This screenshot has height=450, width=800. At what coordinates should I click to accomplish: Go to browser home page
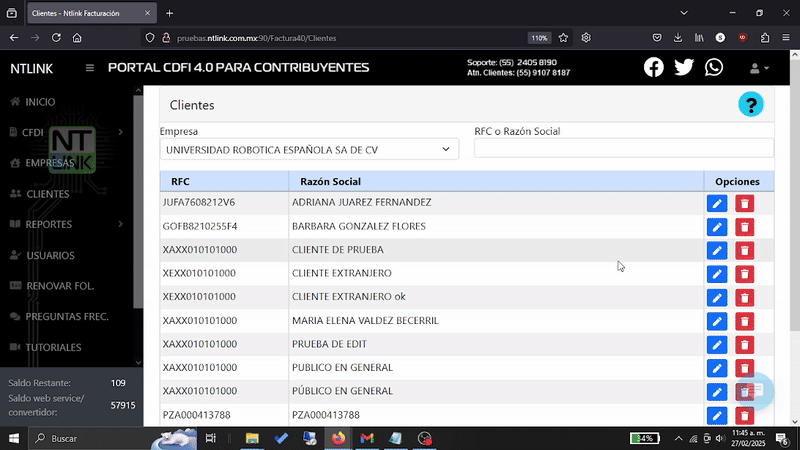tap(77, 38)
